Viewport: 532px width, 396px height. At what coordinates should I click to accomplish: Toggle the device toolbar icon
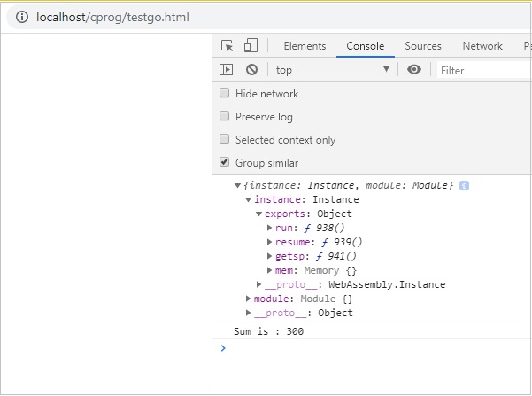tap(251, 46)
